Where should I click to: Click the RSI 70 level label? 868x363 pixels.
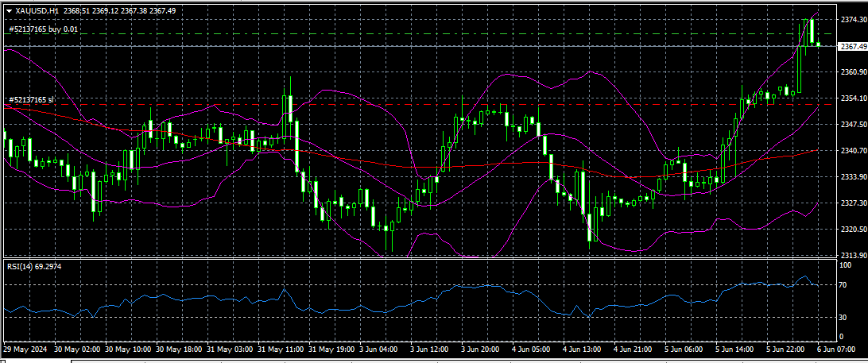(x=843, y=284)
